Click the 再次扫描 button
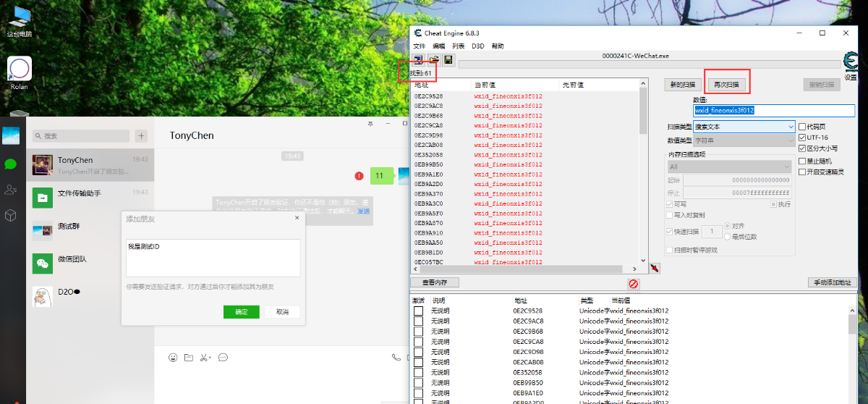 point(726,85)
